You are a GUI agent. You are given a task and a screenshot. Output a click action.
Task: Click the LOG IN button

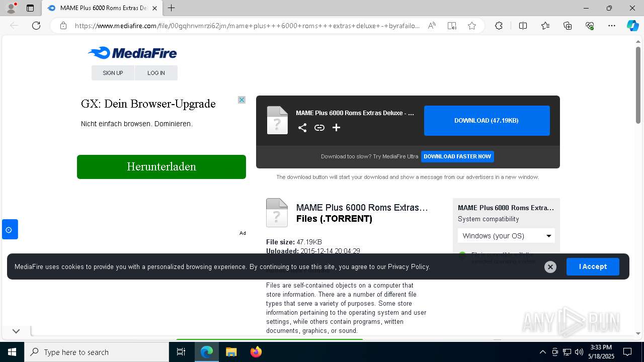click(x=156, y=73)
